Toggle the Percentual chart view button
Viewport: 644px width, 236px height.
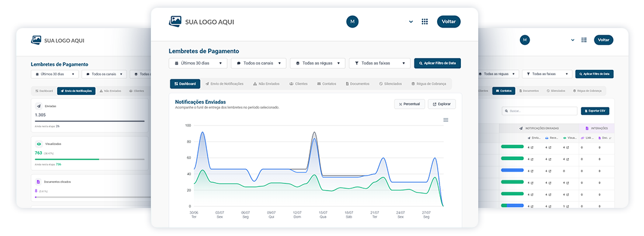[x=410, y=104]
